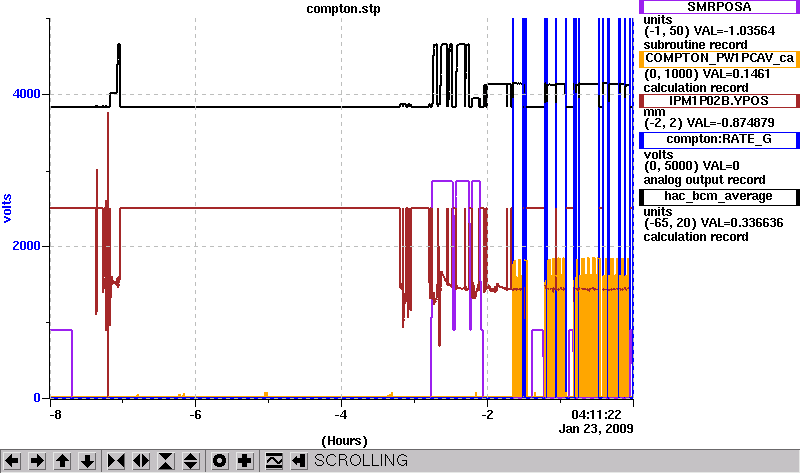The height and width of the screenshot is (473, 800).
Task: Click the (Hours) x-axis title
Action: (x=344, y=441)
